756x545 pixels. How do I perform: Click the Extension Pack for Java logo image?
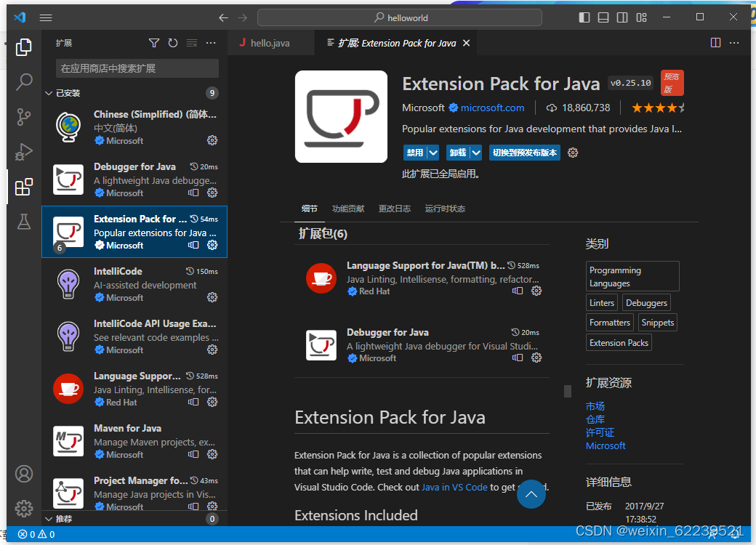click(x=341, y=116)
